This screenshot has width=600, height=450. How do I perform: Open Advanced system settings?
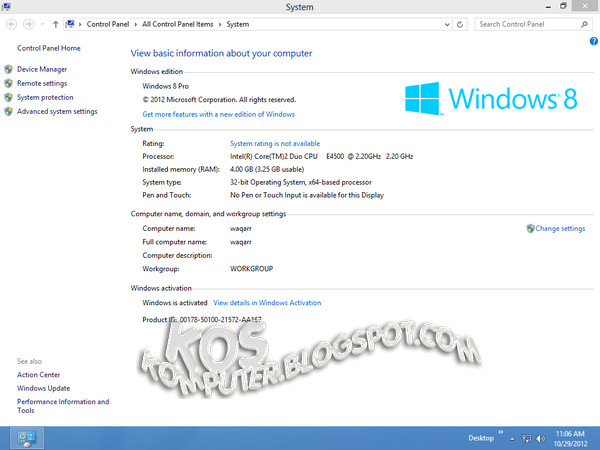(x=57, y=111)
